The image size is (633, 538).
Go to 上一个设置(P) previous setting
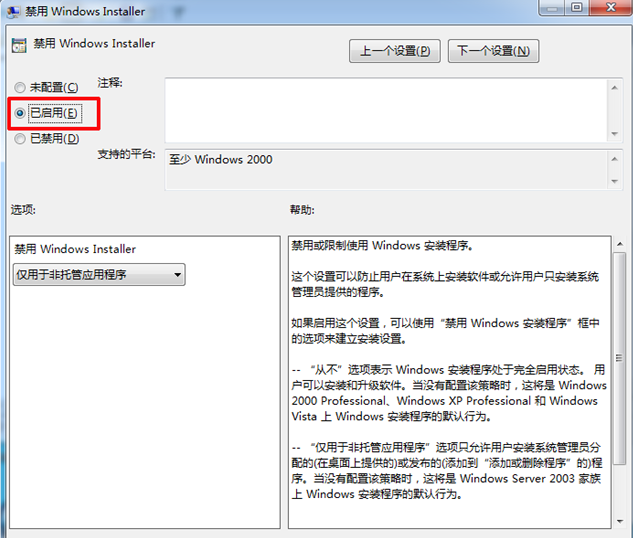(x=395, y=50)
